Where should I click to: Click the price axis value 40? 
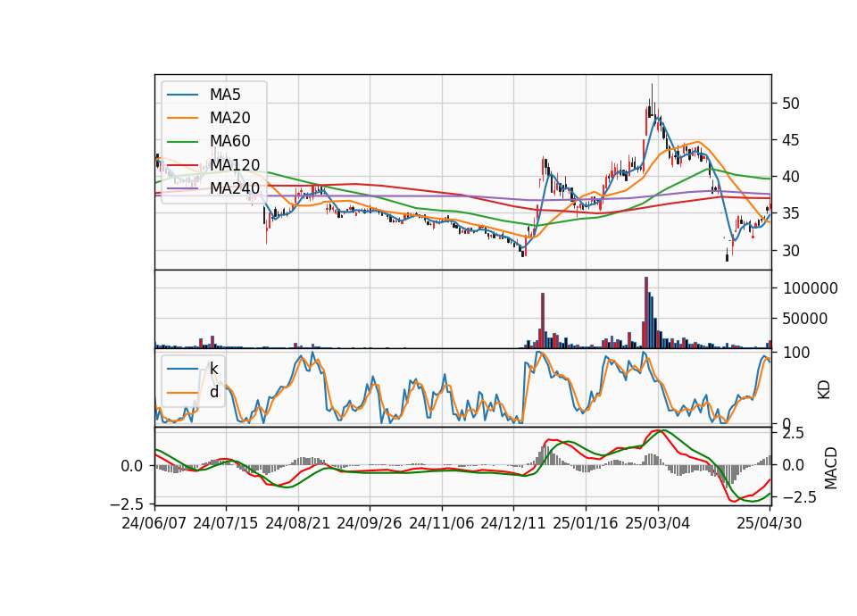coord(791,177)
